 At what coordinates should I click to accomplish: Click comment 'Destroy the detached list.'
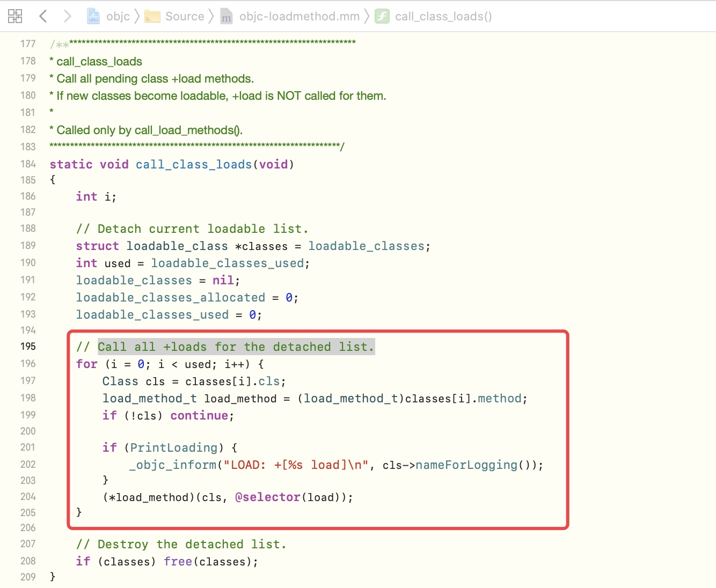(x=192, y=544)
